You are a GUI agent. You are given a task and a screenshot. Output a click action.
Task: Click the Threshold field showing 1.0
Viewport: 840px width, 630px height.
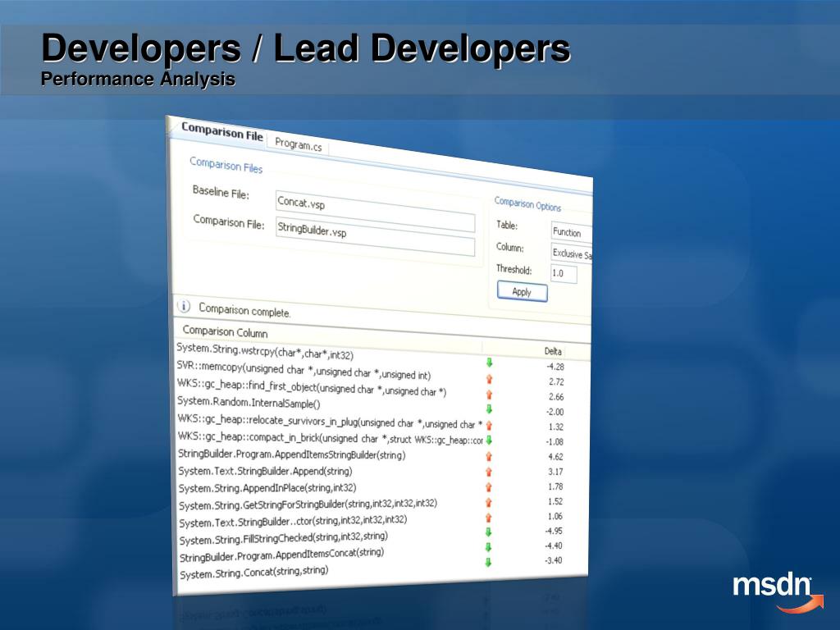564,273
